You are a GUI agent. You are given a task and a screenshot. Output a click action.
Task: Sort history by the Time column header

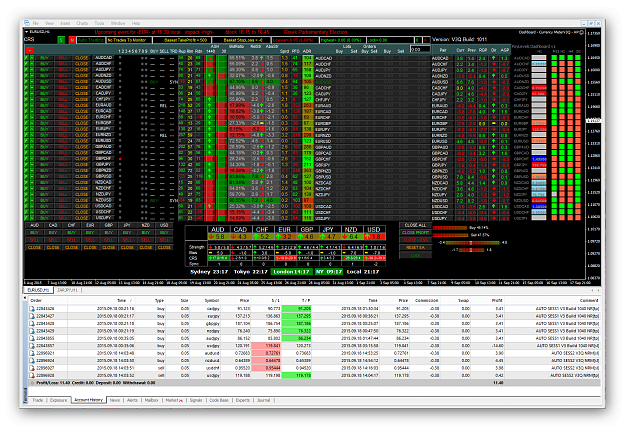(x=121, y=300)
